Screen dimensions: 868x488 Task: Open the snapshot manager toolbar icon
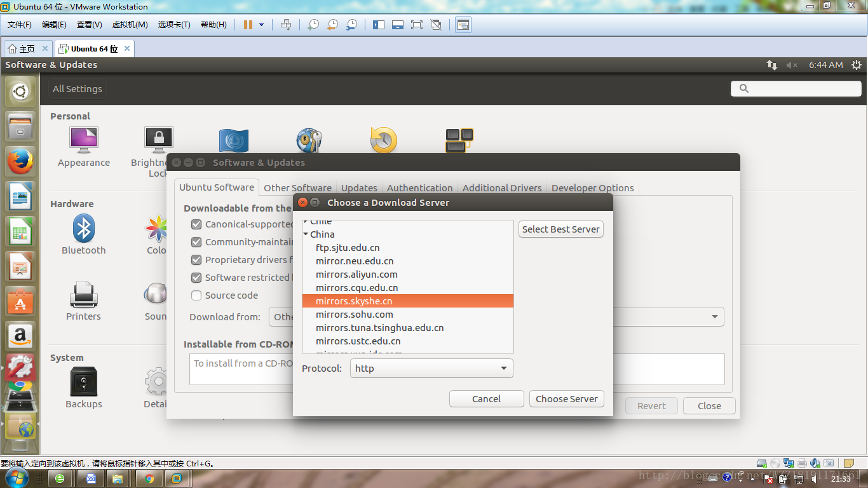(x=351, y=25)
